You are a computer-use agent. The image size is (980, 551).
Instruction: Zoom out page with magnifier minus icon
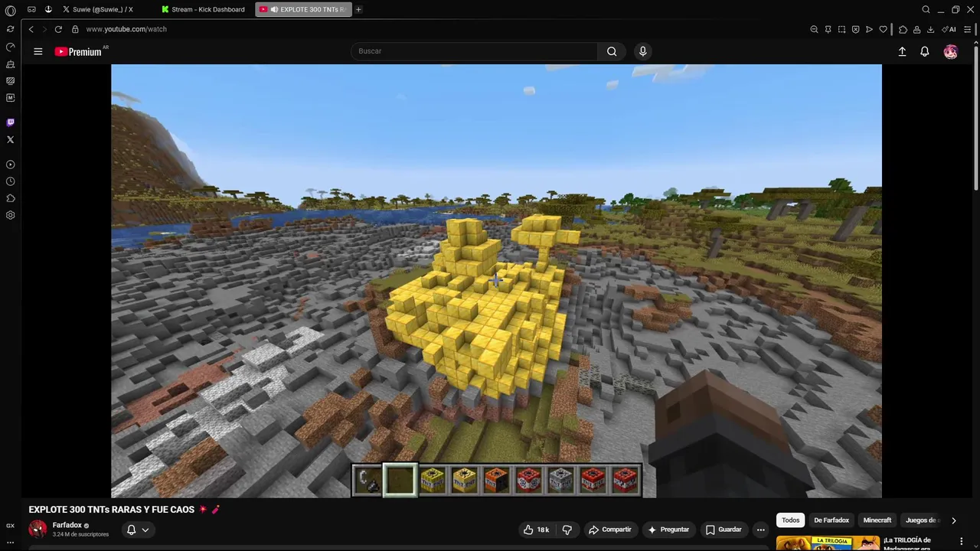(814, 29)
